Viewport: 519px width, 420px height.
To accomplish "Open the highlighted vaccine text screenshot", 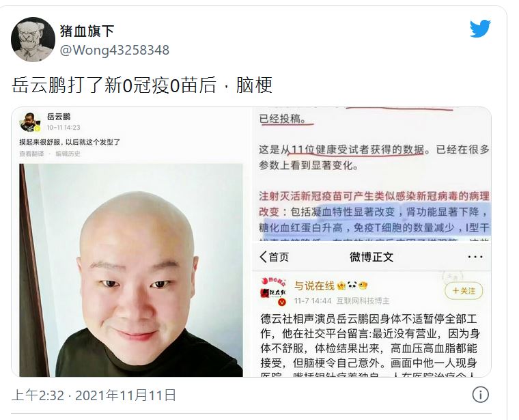I will [372, 174].
